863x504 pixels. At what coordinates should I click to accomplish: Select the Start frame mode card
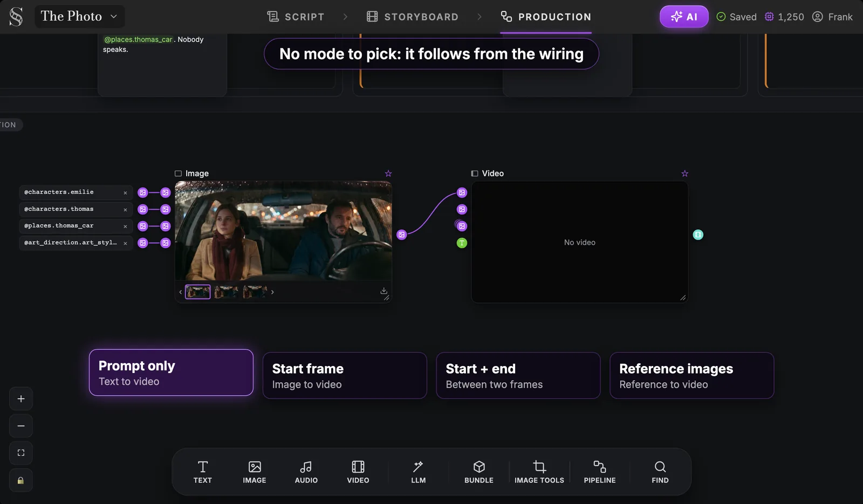345,376
